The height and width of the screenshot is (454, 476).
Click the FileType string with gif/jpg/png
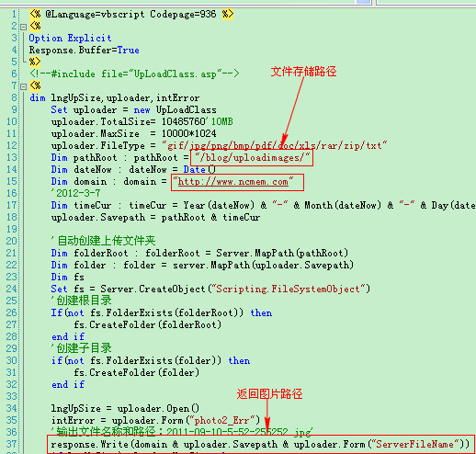pos(275,146)
